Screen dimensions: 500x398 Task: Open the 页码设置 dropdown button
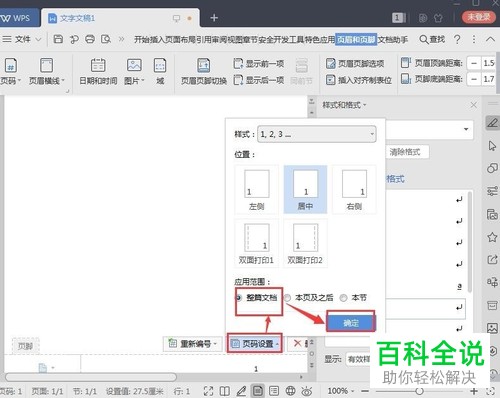(x=255, y=343)
